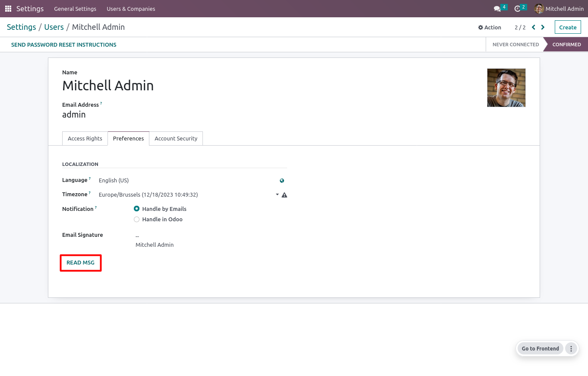Viewport: 588px width, 376px height.
Task: Select Handle by Emails notification option
Action: click(x=137, y=209)
